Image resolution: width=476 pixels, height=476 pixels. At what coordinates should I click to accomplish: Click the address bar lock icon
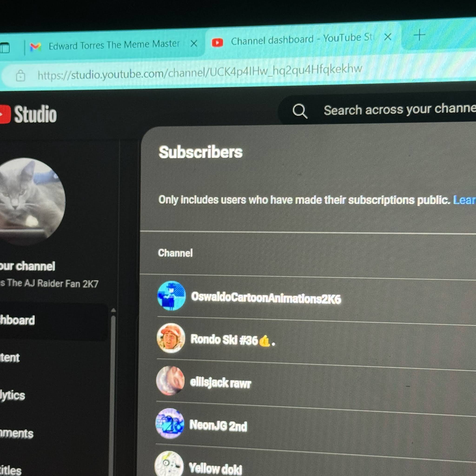(x=20, y=76)
